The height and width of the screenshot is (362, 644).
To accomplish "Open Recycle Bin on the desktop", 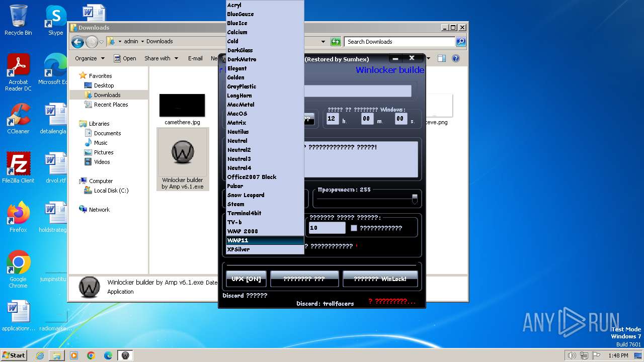I will pos(18,20).
